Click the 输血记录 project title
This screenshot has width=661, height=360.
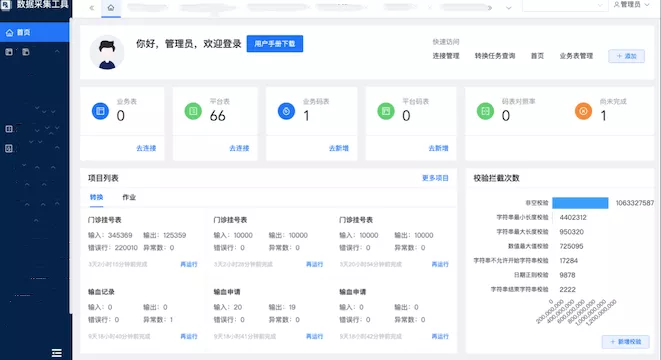coord(101,292)
